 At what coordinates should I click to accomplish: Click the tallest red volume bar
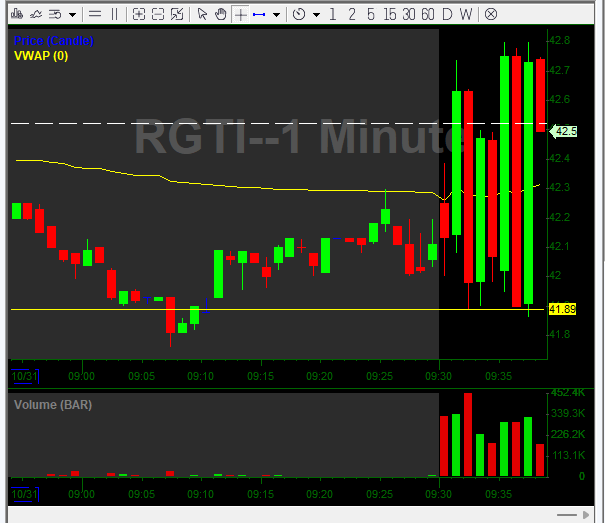point(468,435)
